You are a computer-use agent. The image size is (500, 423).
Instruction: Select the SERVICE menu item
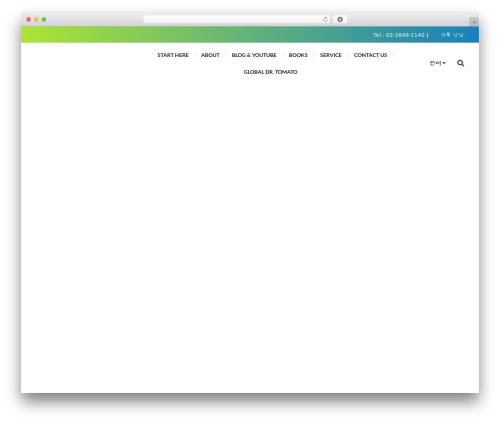click(331, 55)
